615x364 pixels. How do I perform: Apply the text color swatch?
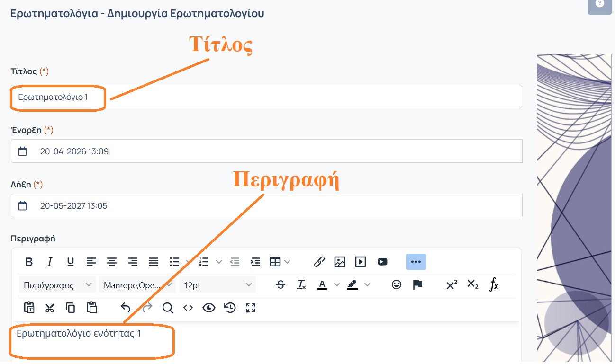click(x=322, y=285)
